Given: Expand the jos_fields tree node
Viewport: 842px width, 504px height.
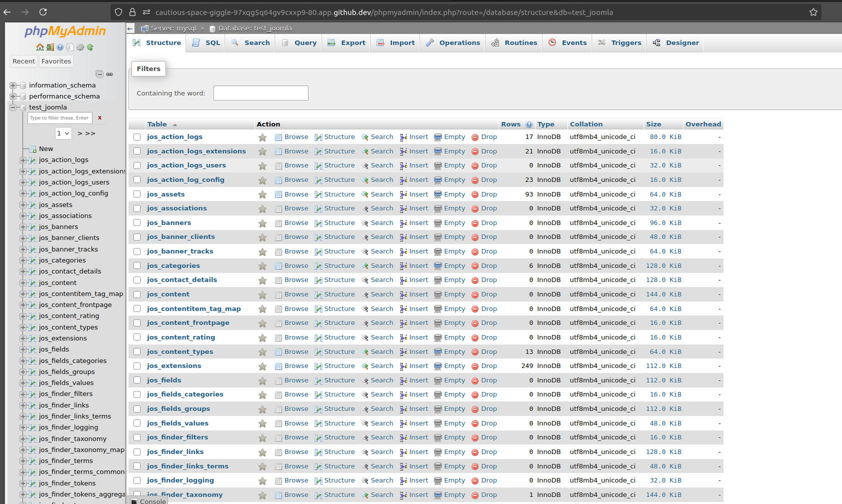Looking at the screenshot, I should click(22, 349).
